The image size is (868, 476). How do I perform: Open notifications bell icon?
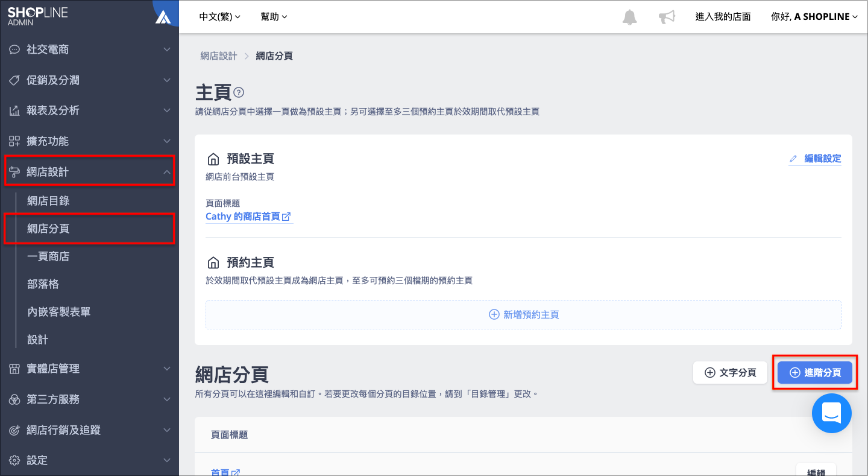pyautogui.click(x=629, y=17)
